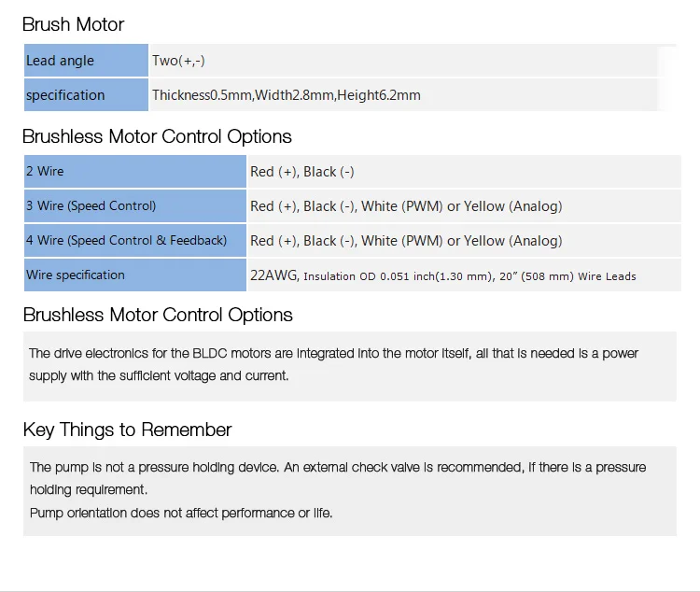Click the "22AWG" wire gauge text
This screenshot has width=700, height=592.
pyautogui.click(x=273, y=275)
